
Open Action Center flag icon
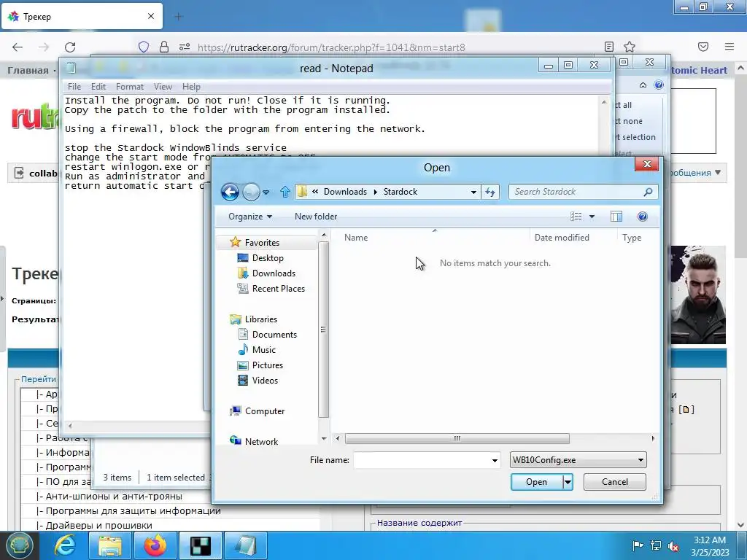(638, 545)
